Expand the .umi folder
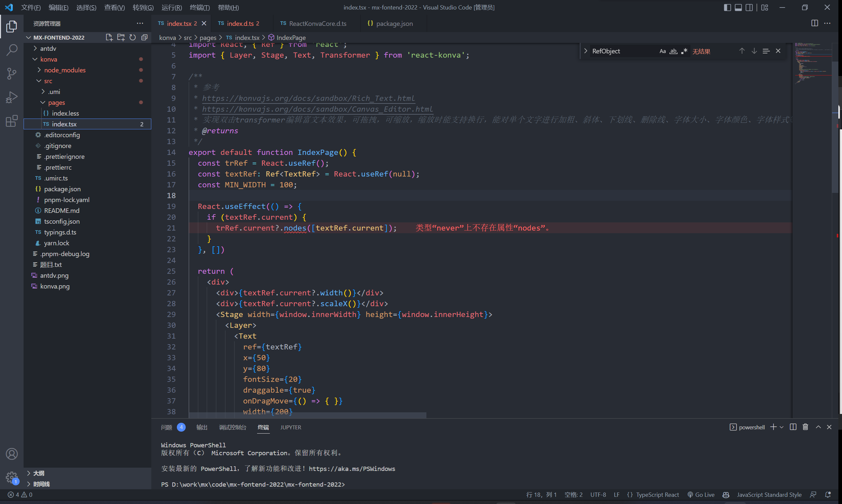Screen dimensions: 842x504 43,91
